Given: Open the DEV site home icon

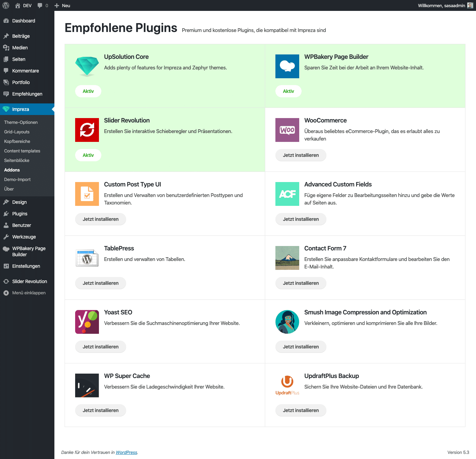Looking at the screenshot, I should (x=18, y=5).
